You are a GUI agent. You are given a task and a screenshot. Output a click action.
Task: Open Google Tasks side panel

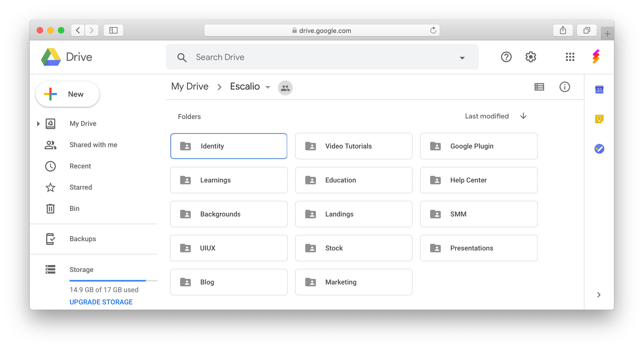tap(599, 149)
